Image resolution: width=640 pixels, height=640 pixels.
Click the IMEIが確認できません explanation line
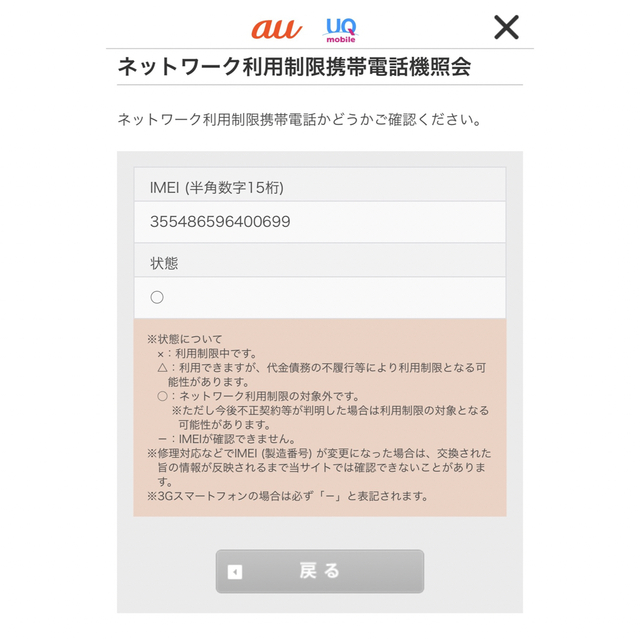227,439
